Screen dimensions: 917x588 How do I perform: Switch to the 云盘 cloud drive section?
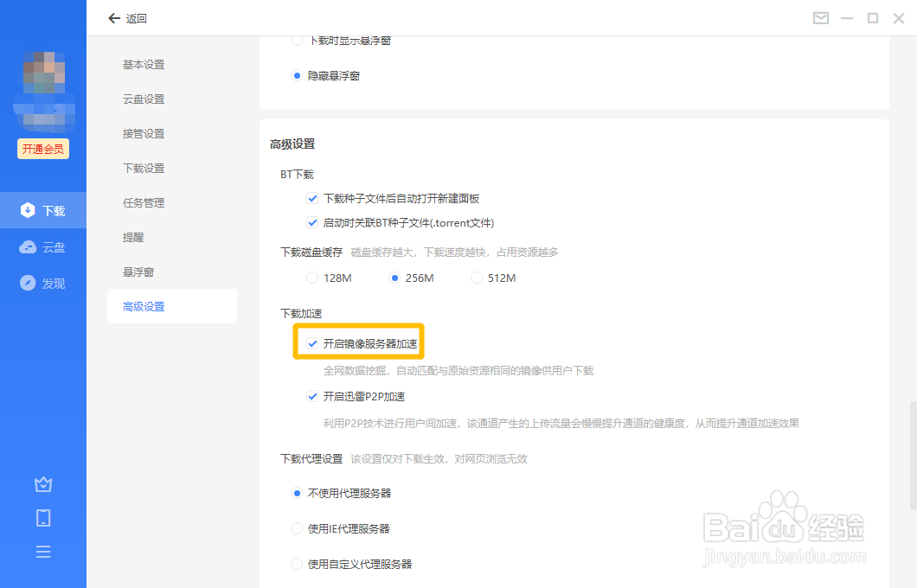coord(43,246)
